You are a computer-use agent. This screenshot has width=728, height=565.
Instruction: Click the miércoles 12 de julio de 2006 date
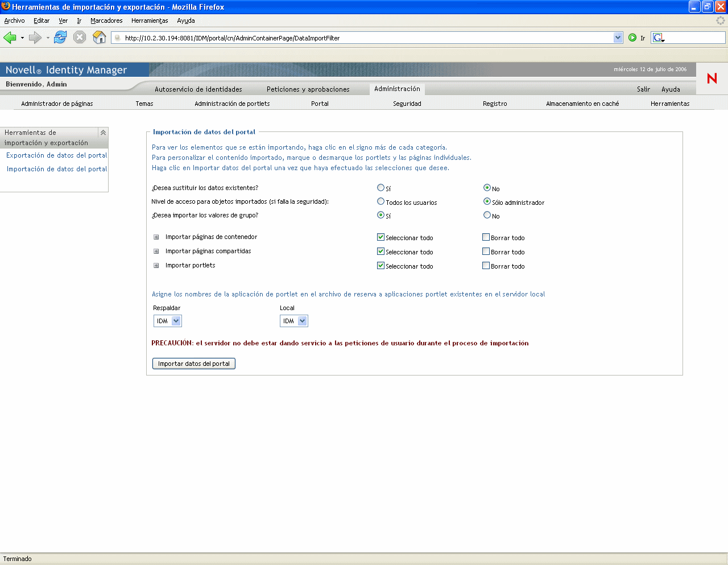650,69
